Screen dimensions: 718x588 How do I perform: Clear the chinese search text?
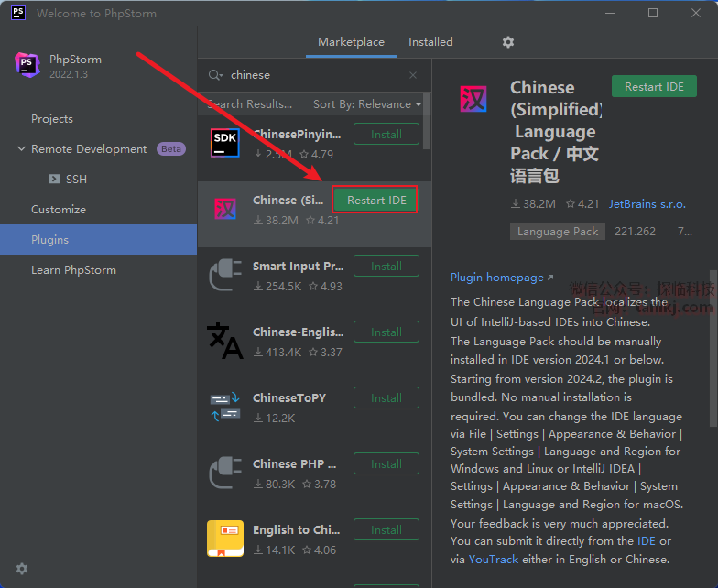tap(413, 75)
